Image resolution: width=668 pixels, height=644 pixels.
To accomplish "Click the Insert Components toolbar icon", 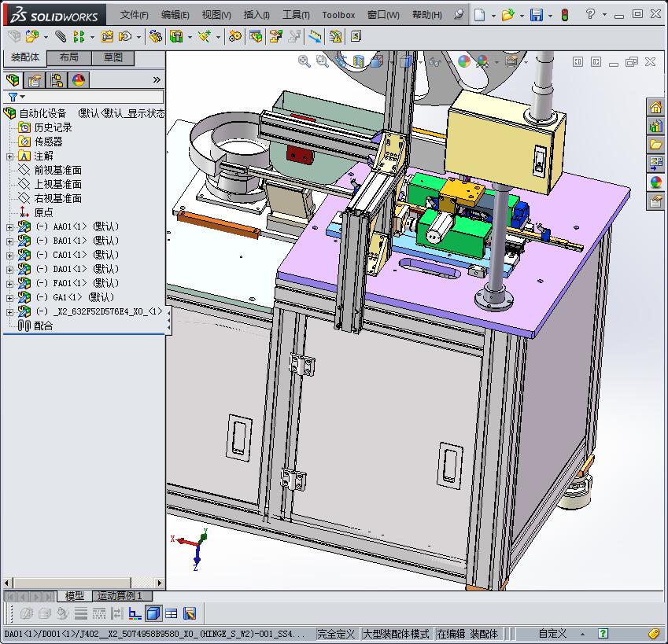I will 31,37.
